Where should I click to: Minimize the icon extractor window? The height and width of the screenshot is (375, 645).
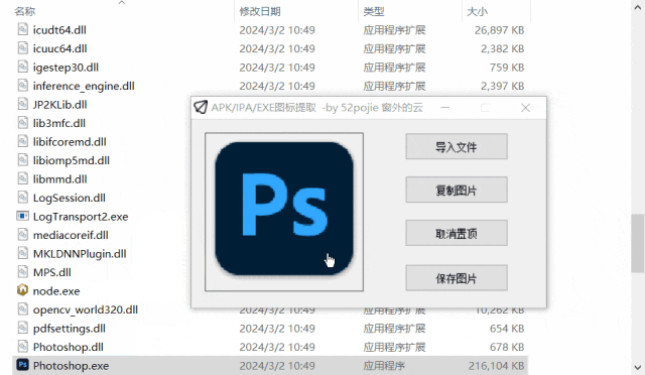point(445,108)
